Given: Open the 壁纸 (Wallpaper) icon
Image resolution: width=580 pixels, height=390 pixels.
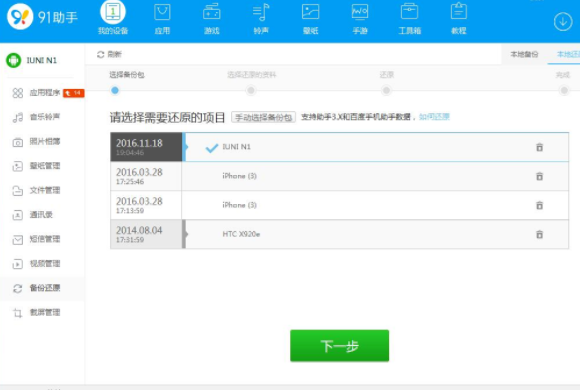Looking at the screenshot, I should [x=310, y=19].
